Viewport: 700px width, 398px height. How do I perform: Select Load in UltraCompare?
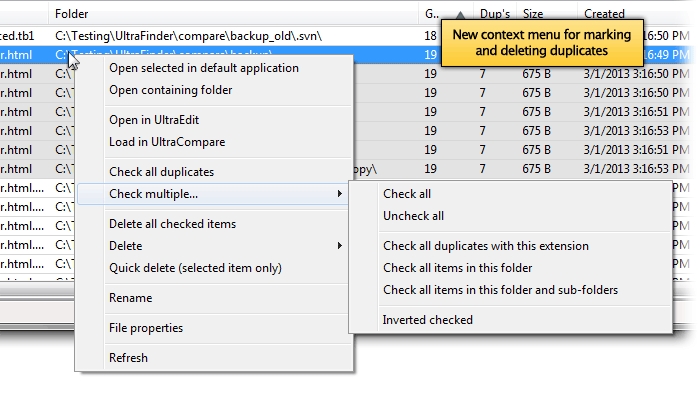(x=167, y=142)
